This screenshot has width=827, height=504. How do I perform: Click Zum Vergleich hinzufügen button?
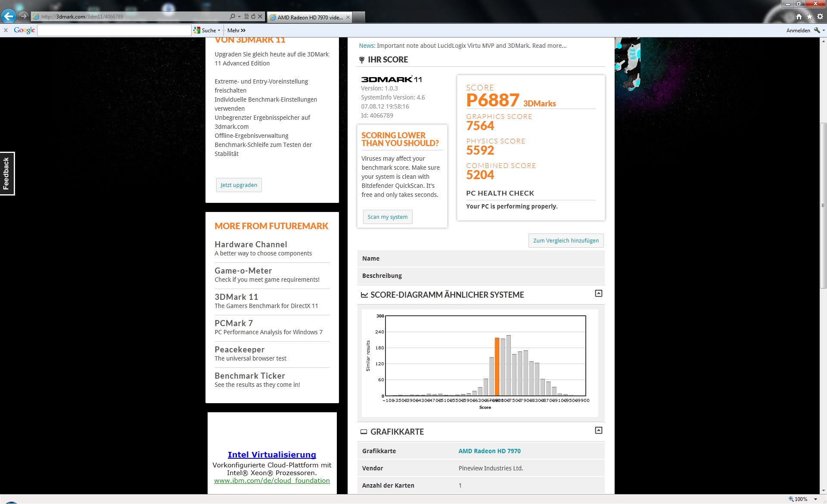coord(566,240)
